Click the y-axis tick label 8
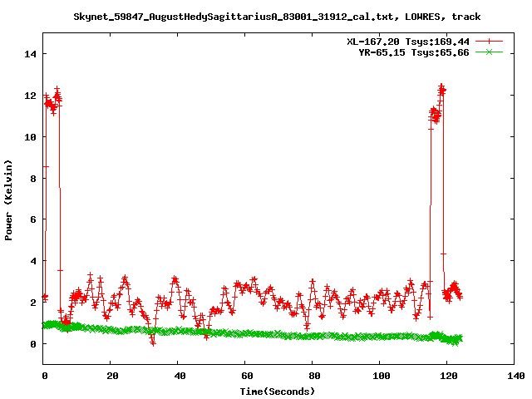This screenshot has height=399, width=532. (x=33, y=179)
